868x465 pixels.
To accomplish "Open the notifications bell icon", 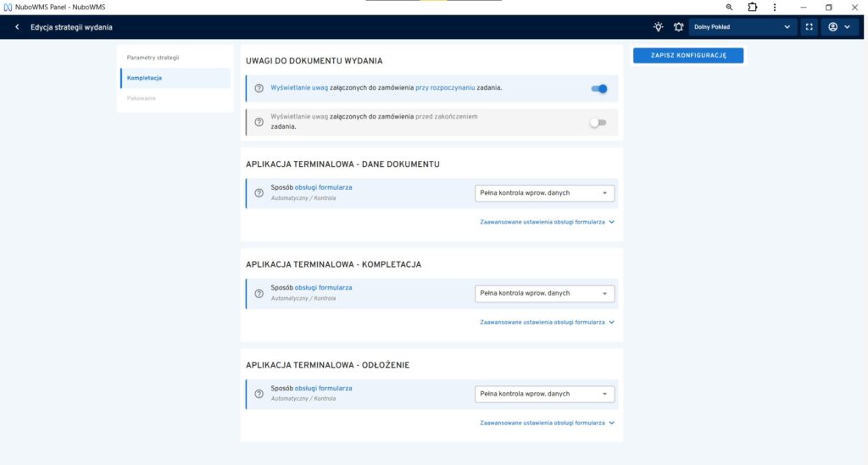I will tap(678, 27).
